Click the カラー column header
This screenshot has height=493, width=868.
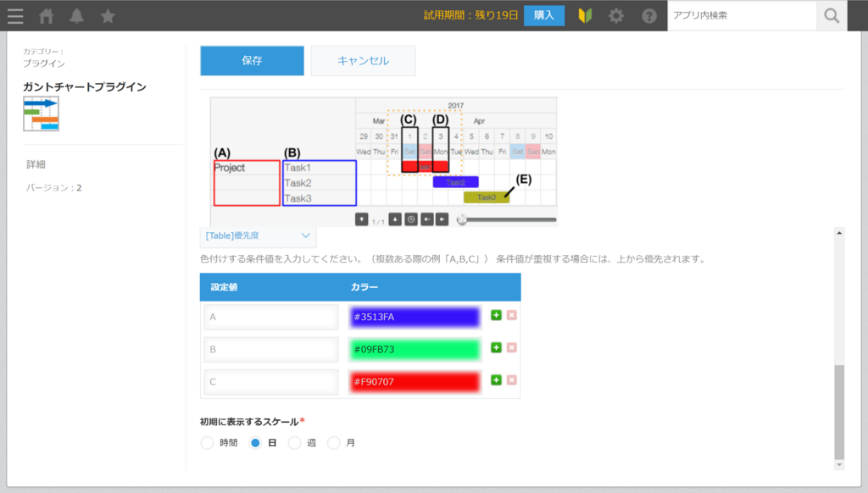coord(364,286)
